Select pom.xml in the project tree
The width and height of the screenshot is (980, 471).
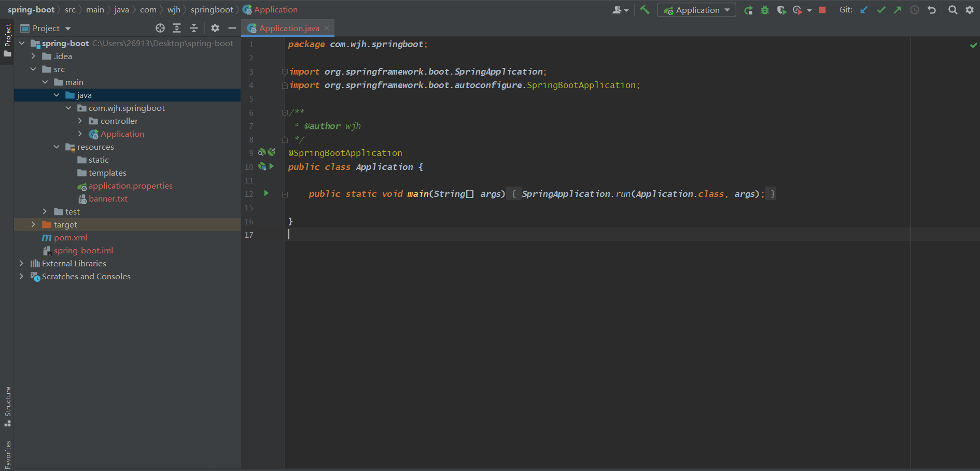[71, 237]
